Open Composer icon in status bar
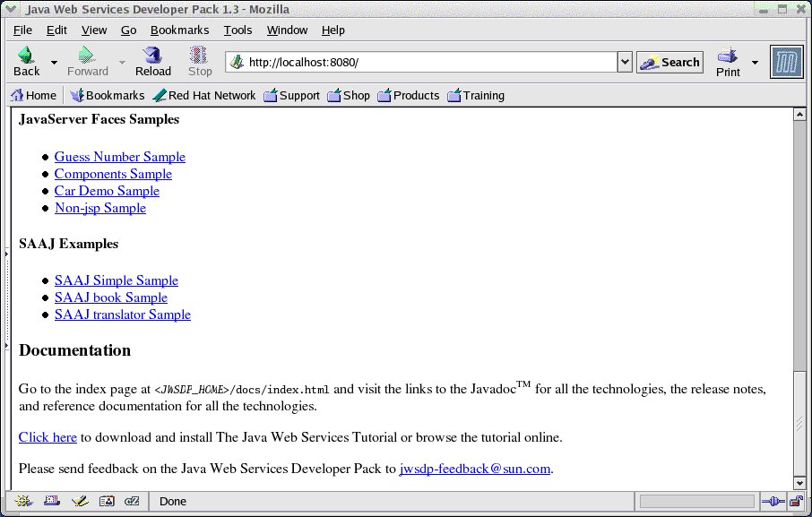This screenshot has height=517, width=812. tap(80, 501)
